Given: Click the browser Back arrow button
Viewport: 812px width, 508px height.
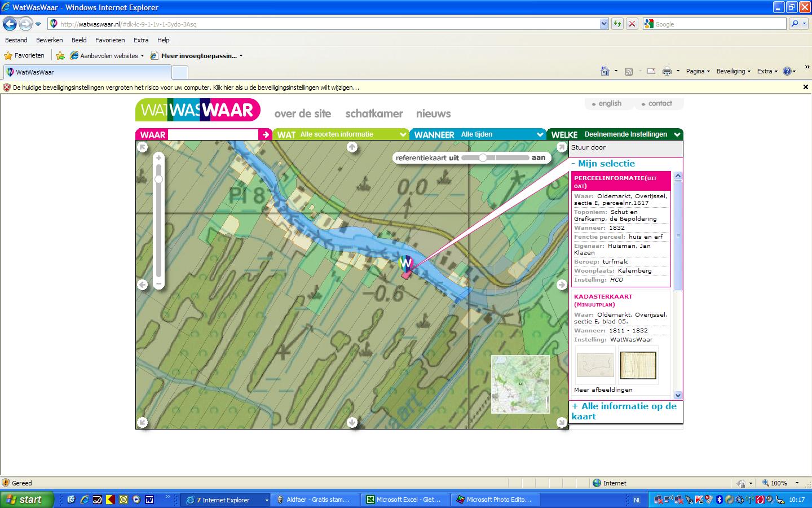Looking at the screenshot, I should point(10,24).
